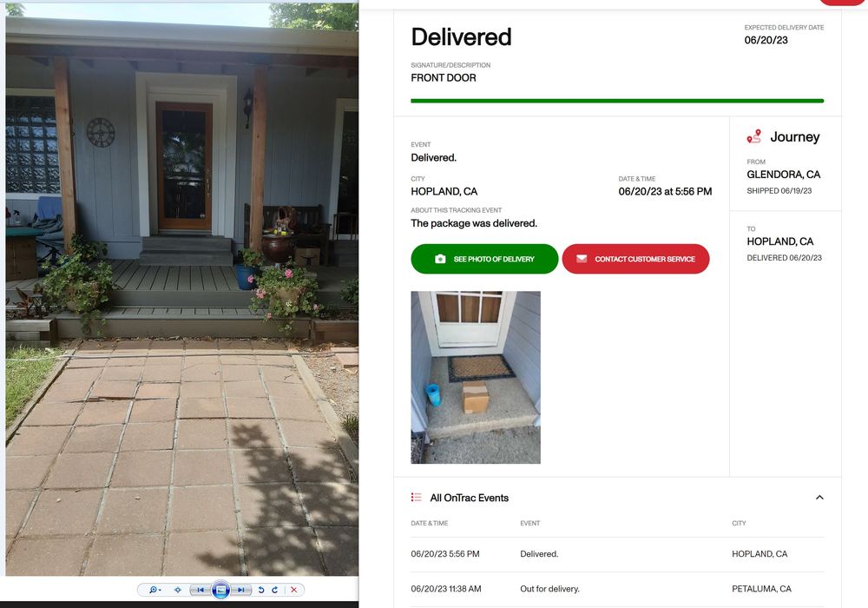Click the Contact Customer Service button
Image resolution: width=868 pixels, height=608 pixels.
(x=635, y=259)
